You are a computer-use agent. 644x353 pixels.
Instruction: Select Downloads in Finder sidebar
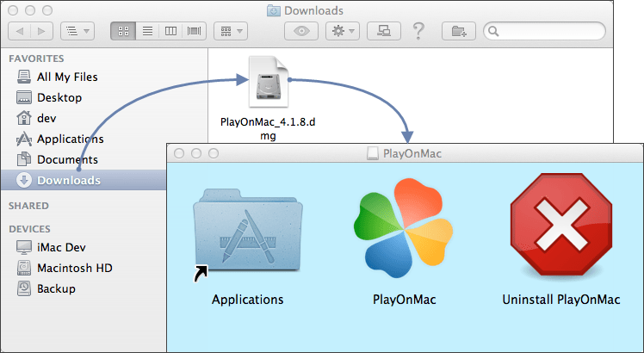(84, 180)
